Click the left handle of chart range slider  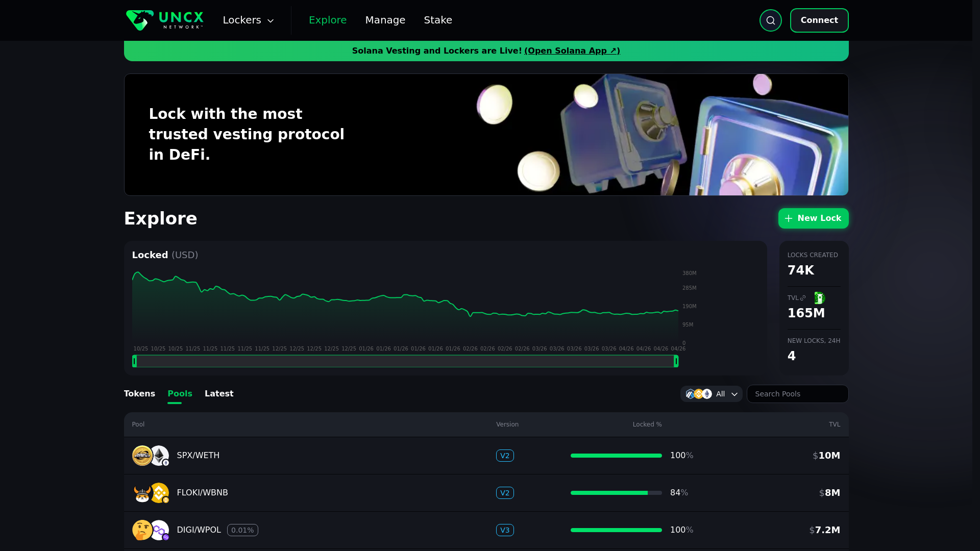[x=134, y=361]
